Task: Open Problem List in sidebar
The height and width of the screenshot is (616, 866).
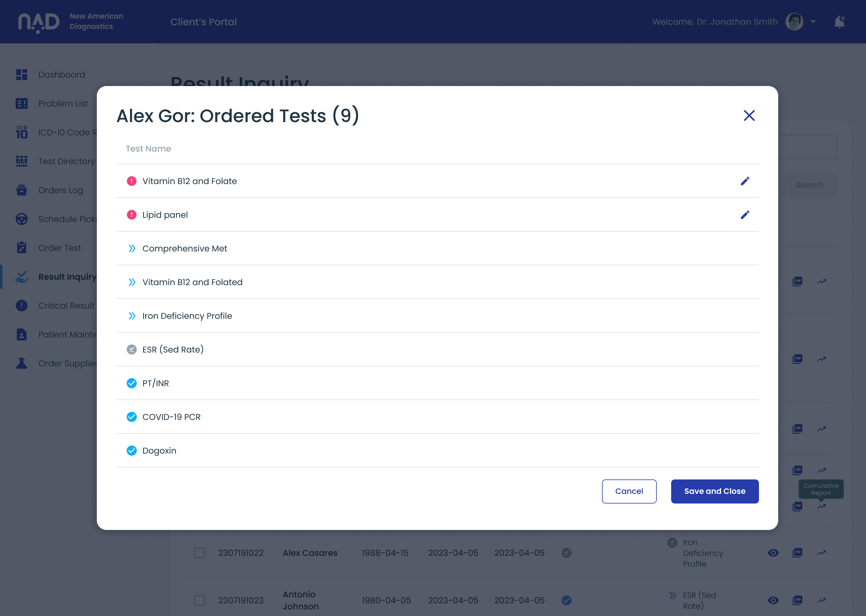Action: [52, 103]
